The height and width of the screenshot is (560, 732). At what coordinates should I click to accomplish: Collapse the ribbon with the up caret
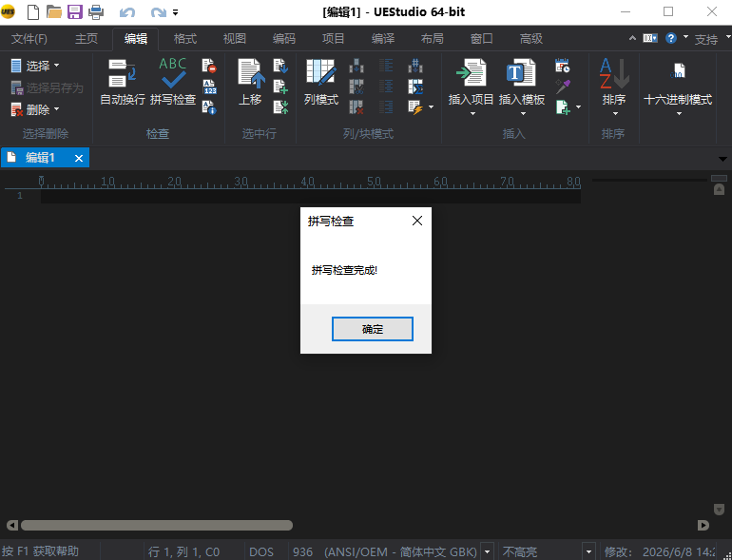(x=632, y=38)
